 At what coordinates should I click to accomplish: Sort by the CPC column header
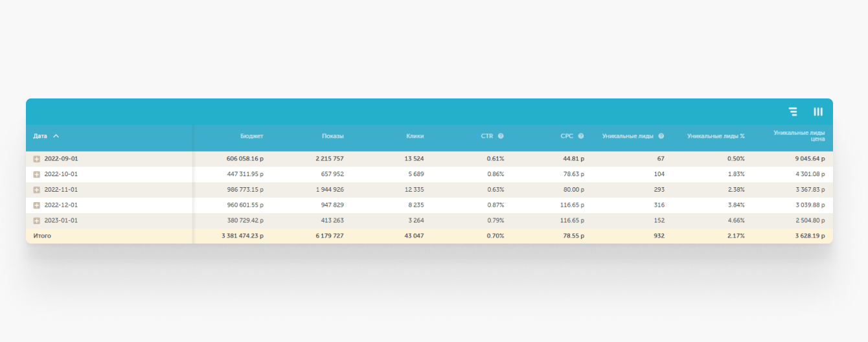pyautogui.click(x=567, y=136)
